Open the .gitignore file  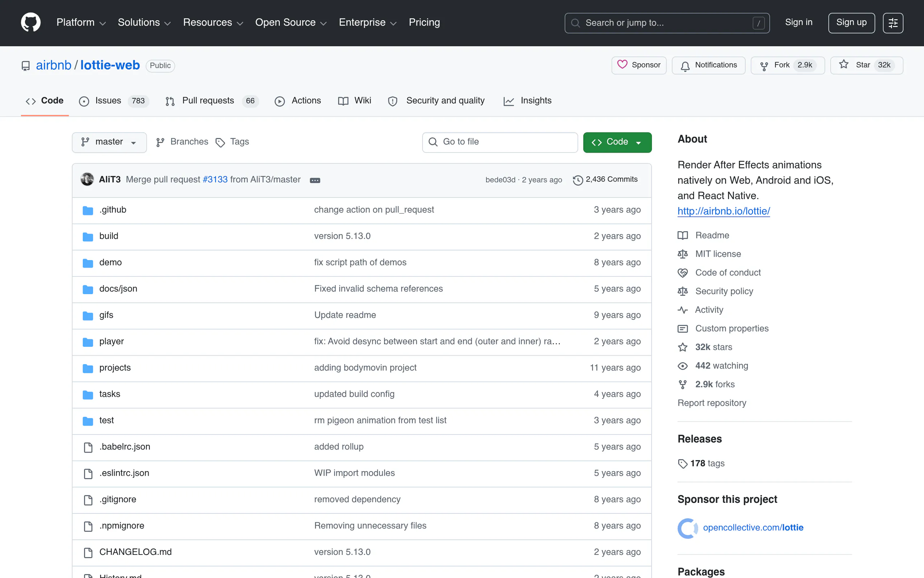tap(118, 499)
